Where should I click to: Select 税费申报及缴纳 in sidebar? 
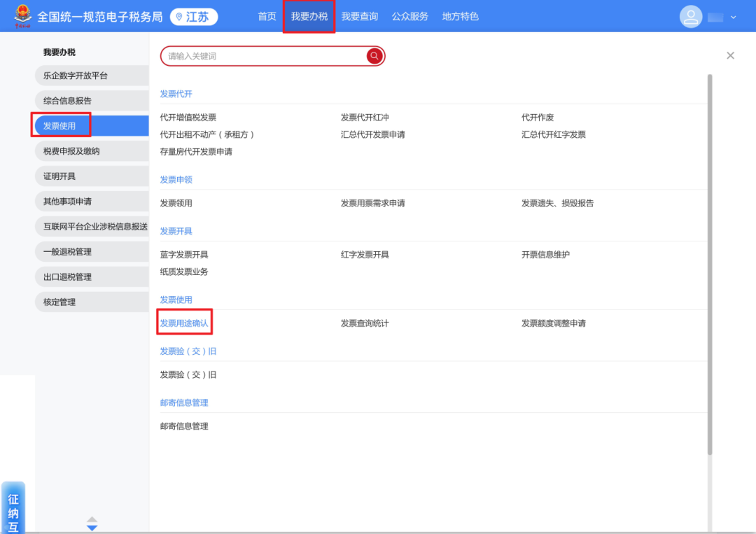coord(92,151)
